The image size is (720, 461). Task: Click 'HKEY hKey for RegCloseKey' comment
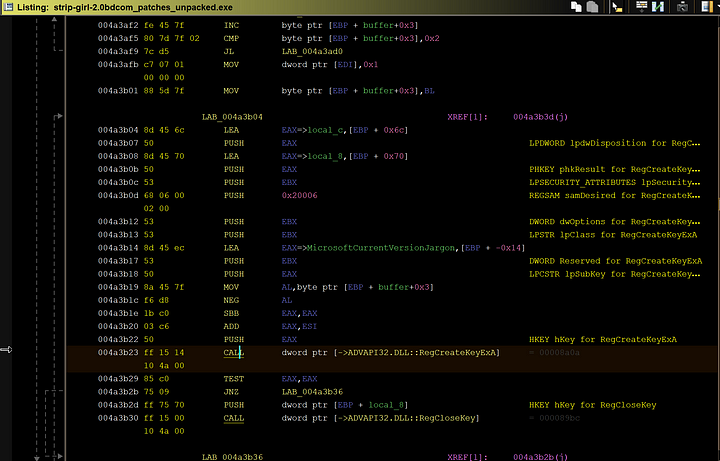[x=593, y=405]
